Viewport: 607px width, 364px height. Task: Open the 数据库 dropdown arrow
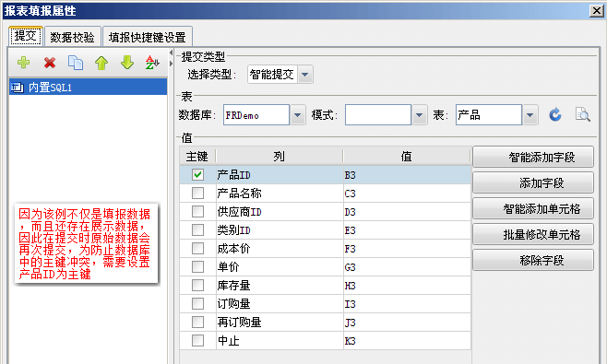(298, 115)
